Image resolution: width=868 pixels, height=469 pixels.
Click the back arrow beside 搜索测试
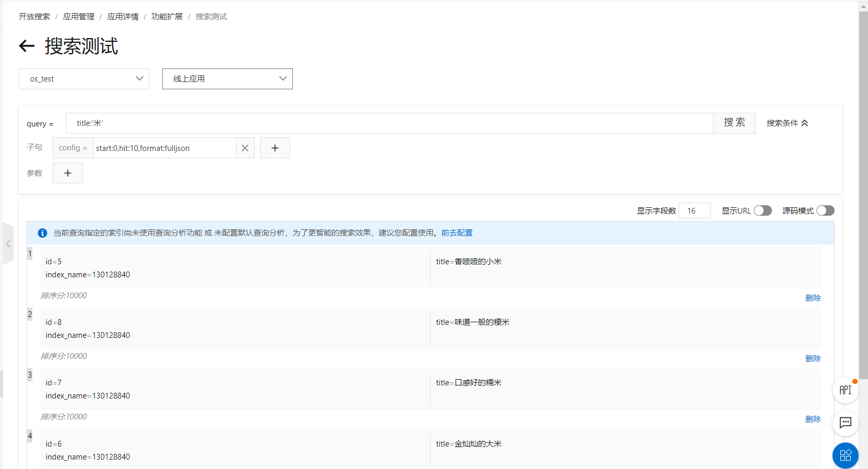coord(27,46)
